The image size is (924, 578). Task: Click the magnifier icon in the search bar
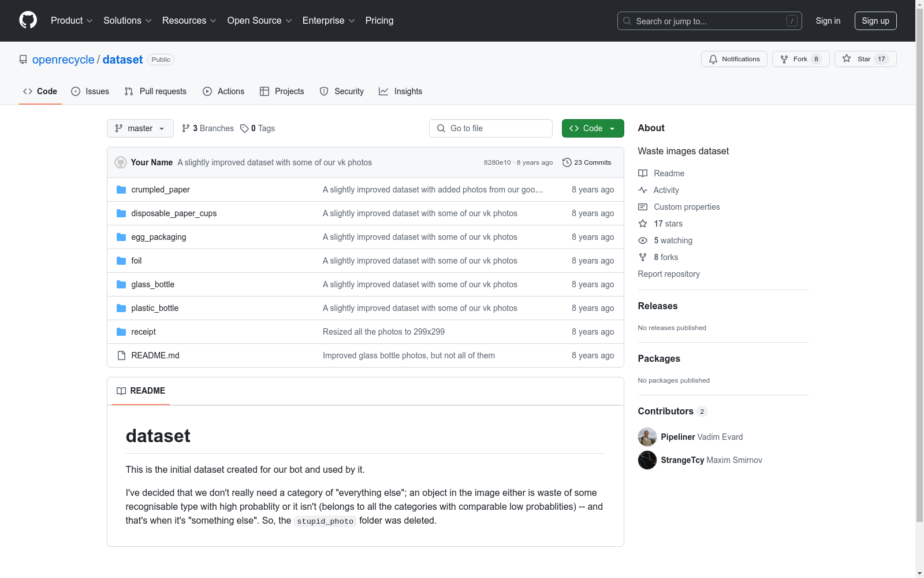627,21
